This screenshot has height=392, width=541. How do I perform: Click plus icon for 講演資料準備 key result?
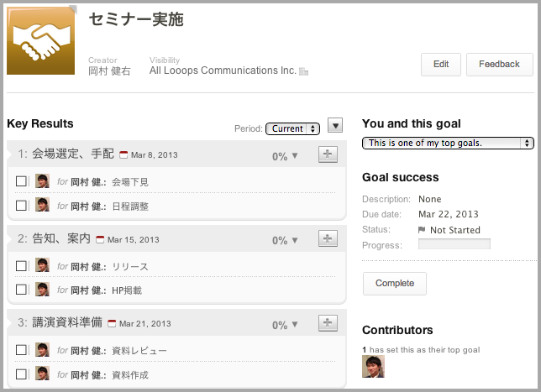click(x=328, y=322)
